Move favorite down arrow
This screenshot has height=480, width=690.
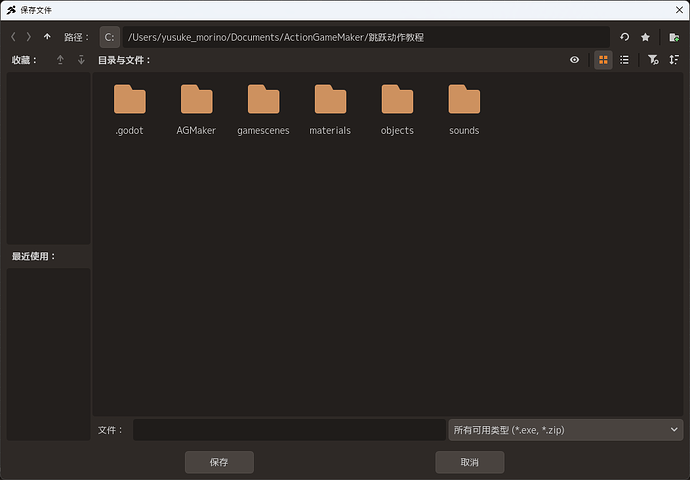[81, 60]
